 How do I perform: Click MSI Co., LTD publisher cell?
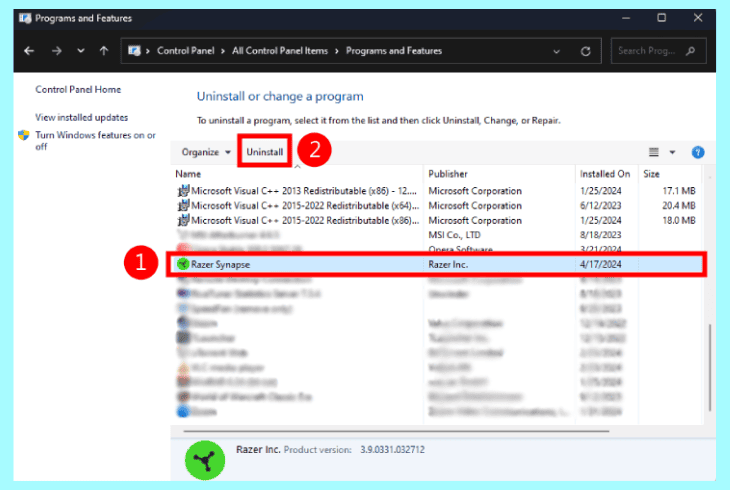click(454, 235)
